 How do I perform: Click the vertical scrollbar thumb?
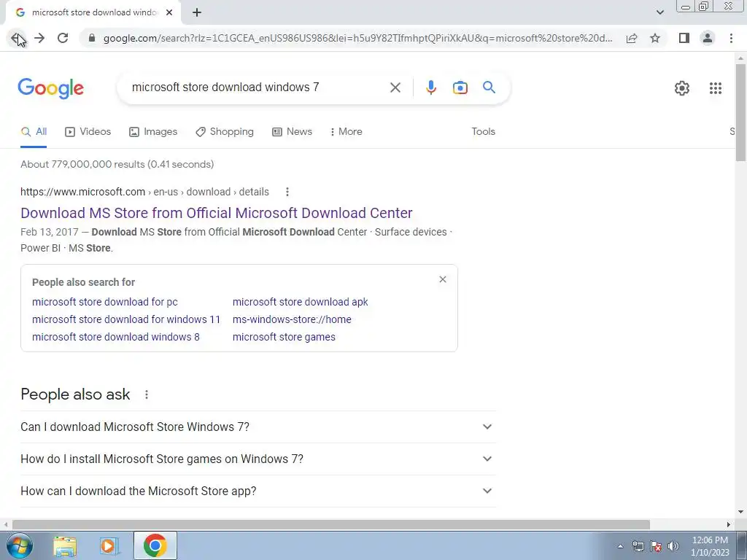click(x=740, y=112)
